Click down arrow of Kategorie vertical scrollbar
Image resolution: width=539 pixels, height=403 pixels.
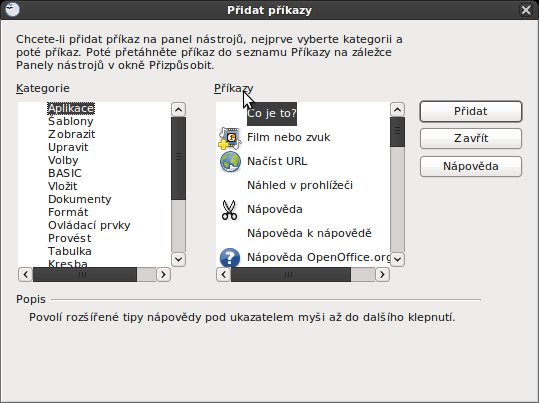point(178,259)
